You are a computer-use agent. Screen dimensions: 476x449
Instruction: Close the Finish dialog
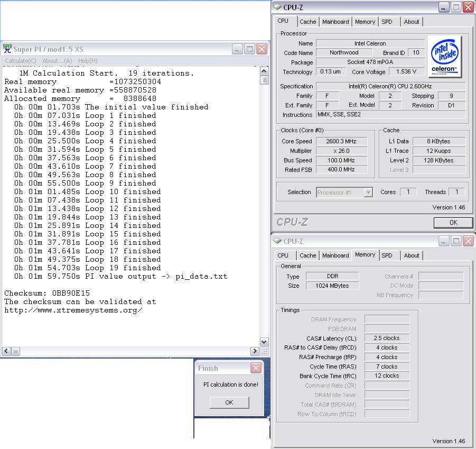tap(256, 368)
